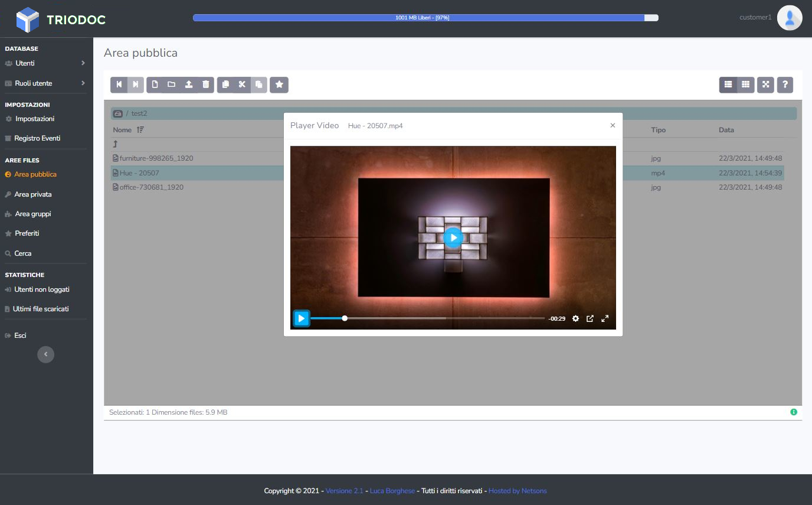
Task: Click the -00:29 remaining time display
Action: (556, 319)
